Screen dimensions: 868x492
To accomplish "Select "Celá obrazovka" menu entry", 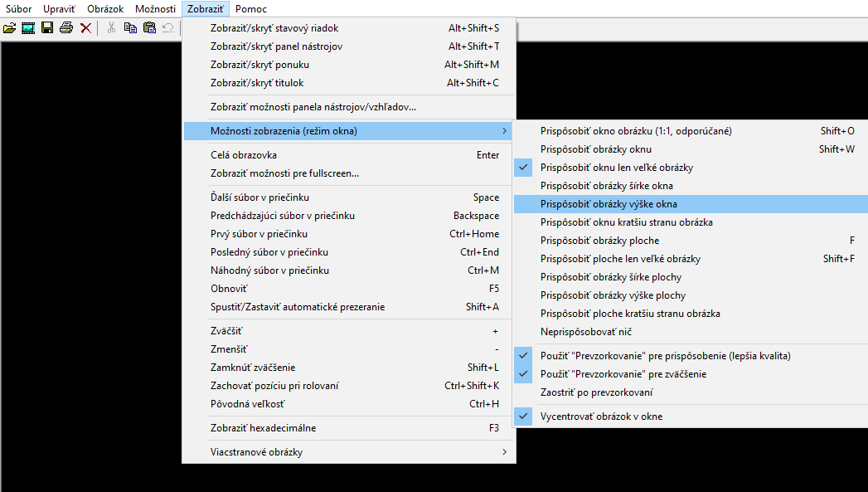I will (244, 155).
